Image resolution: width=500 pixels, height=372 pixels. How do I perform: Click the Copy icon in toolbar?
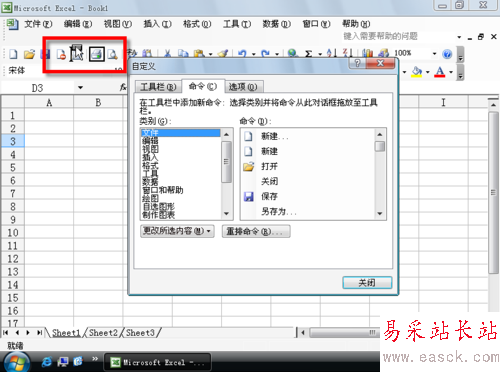(x=183, y=53)
